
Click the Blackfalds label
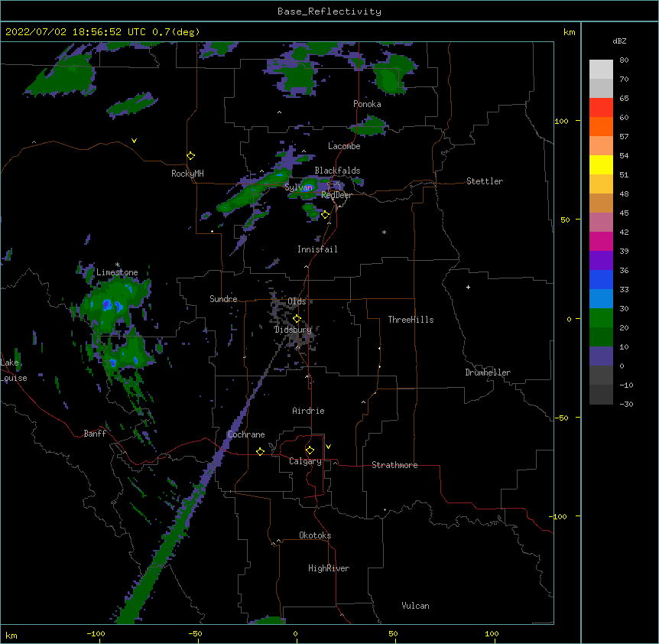[337, 171]
